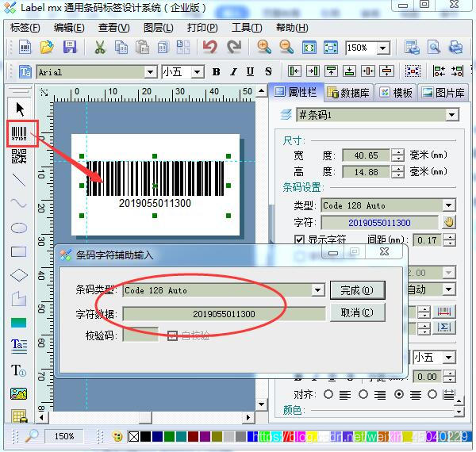Switch to the 模板 tab

pyautogui.click(x=397, y=92)
